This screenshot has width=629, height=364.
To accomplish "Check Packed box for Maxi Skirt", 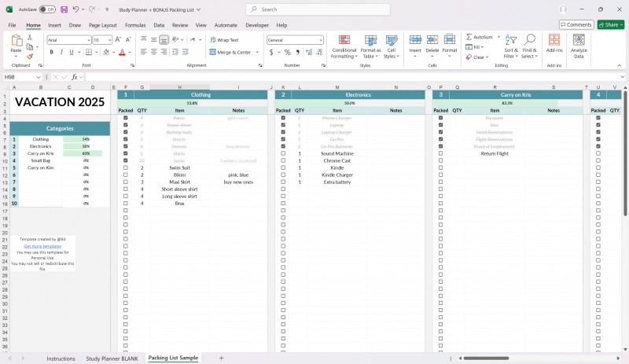I will [x=126, y=182].
